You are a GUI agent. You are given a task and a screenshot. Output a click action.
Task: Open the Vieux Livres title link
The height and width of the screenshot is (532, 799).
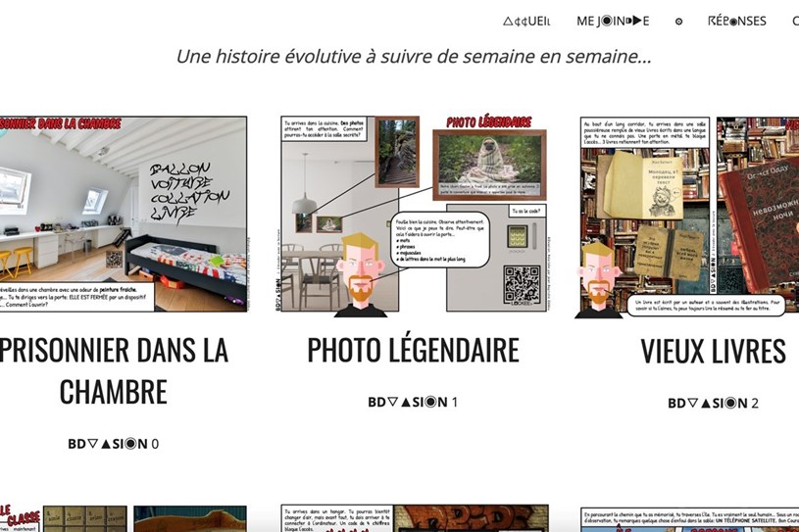pyautogui.click(x=713, y=351)
